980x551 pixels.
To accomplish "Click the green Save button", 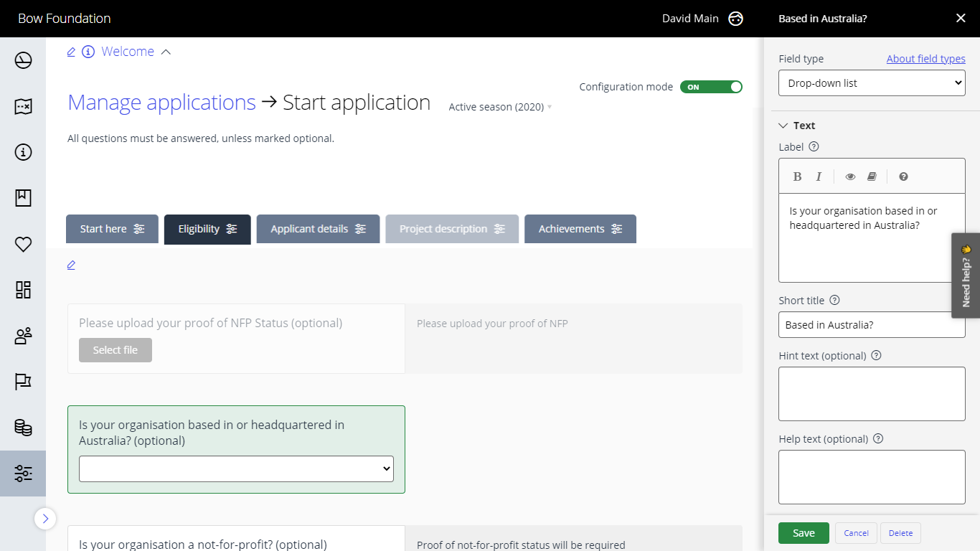I will coord(804,533).
